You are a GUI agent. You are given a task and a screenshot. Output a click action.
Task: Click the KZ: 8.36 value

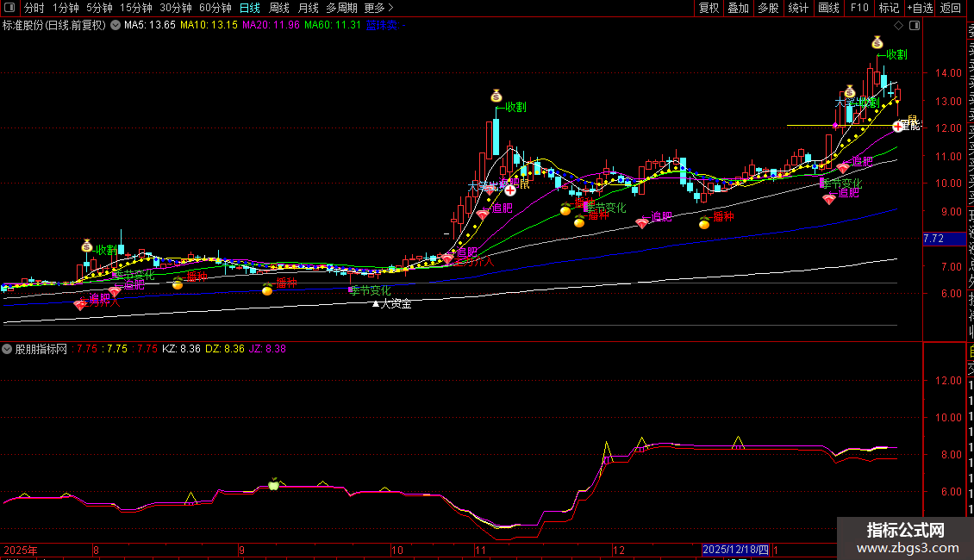[181, 349]
